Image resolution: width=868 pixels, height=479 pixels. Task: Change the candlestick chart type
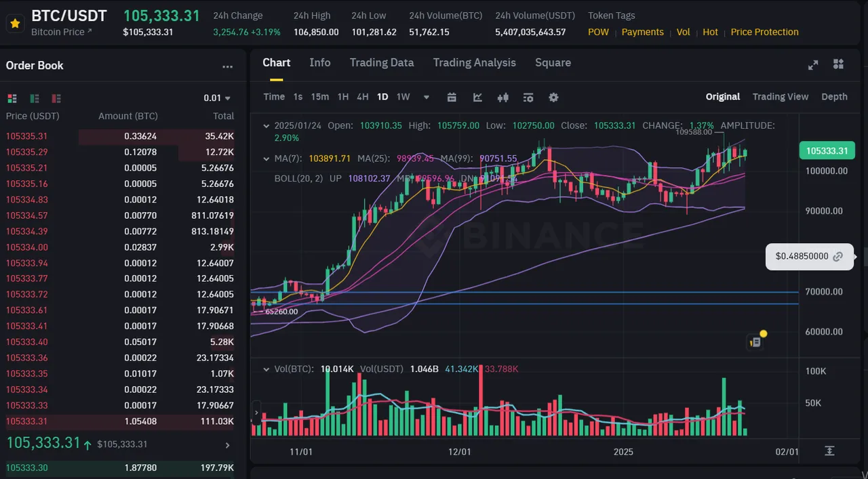pyautogui.click(x=502, y=97)
